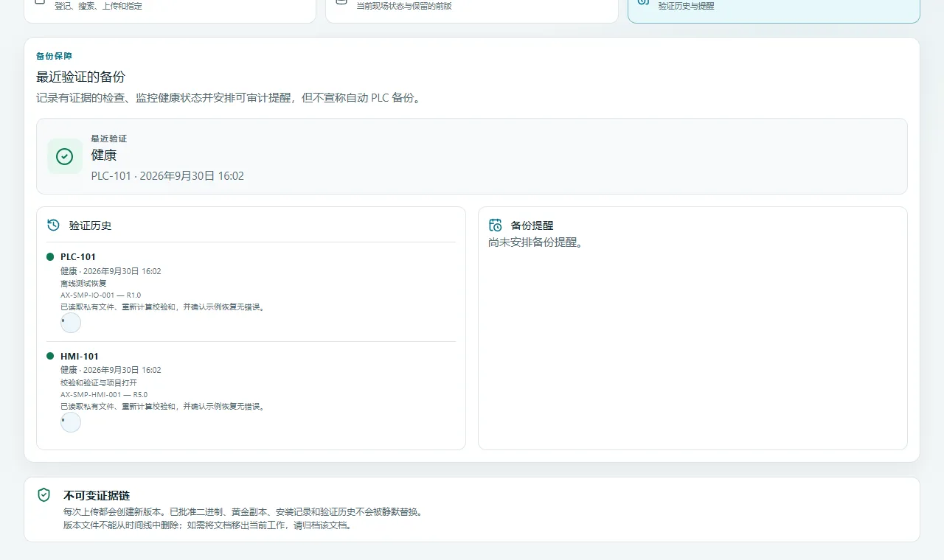The height and width of the screenshot is (560, 944).
Task: Click the green status dot next to HMI-101
Action: pyautogui.click(x=50, y=356)
